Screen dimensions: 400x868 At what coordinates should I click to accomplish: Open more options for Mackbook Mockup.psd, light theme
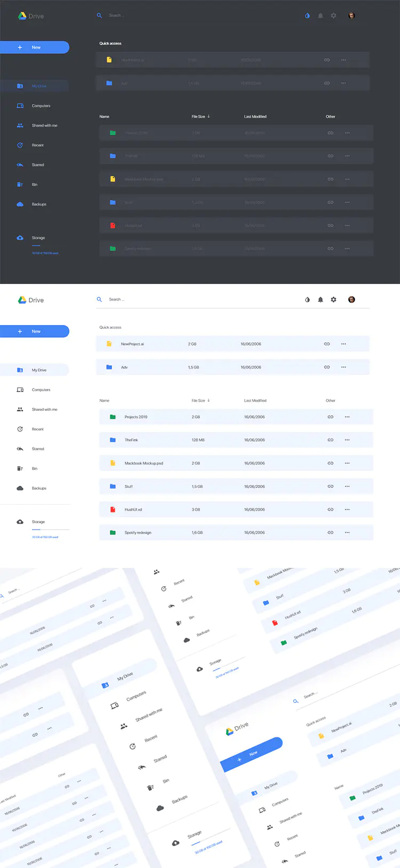coord(347,464)
